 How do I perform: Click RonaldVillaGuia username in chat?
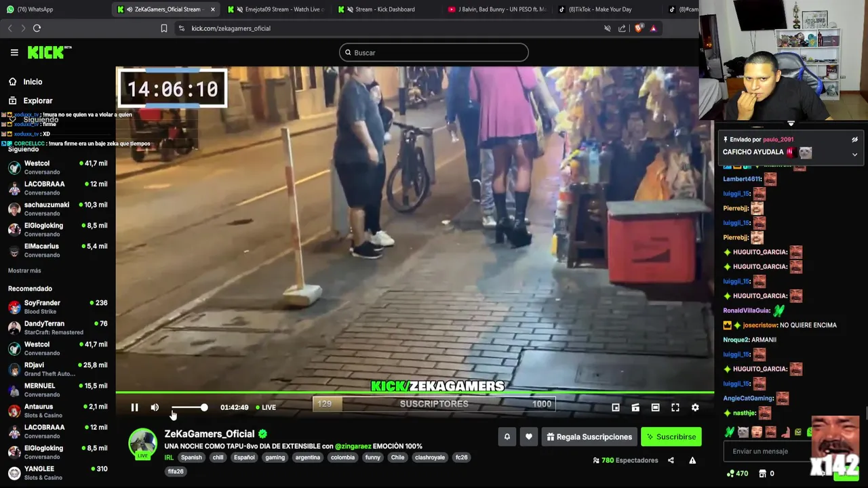point(747,310)
